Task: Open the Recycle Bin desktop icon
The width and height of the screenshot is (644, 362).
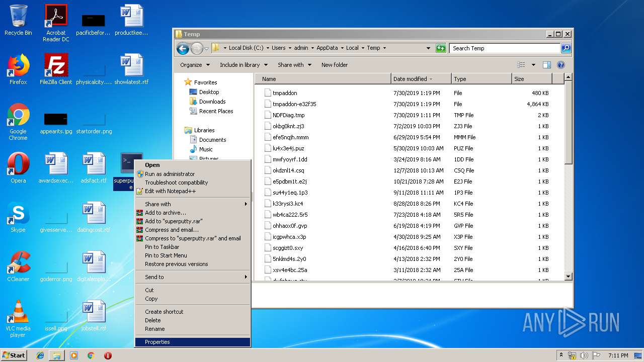Action: pyautogui.click(x=18, y=20)
